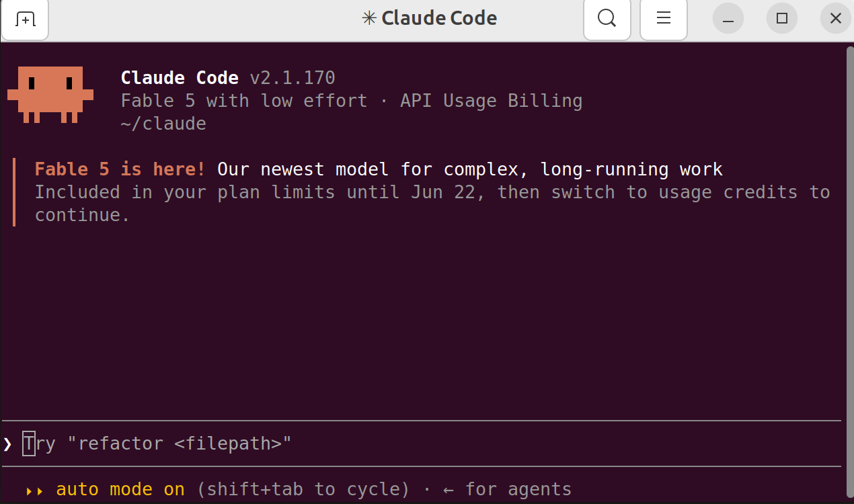Click the "shift+tab to cycle" hint
The width and height of the screenshot is (854, 504).
(x=303, y=489)
